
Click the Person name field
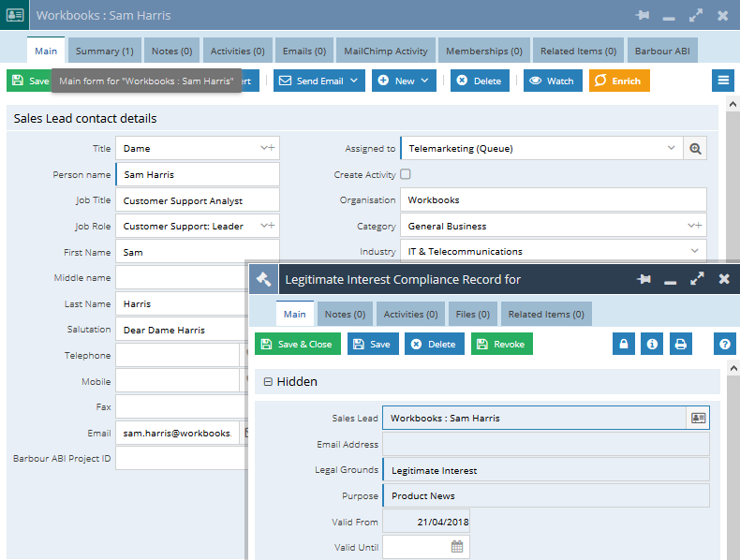click(x=198, y=174)
